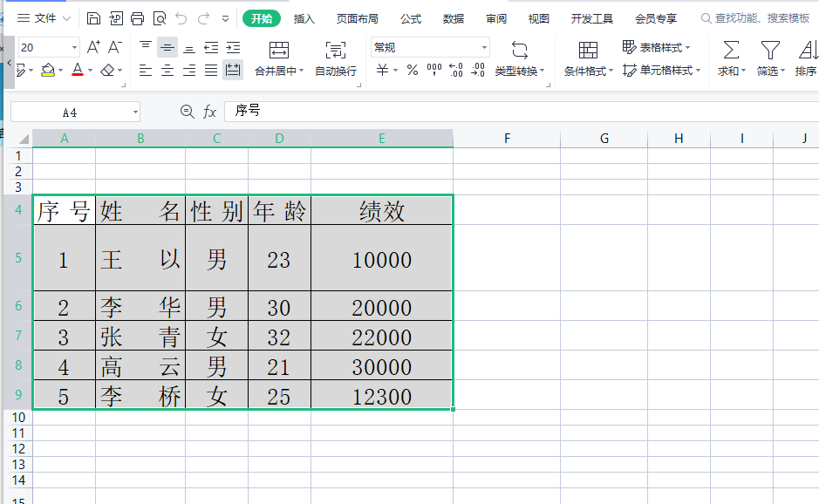Click the Save icon in quick access toolbar
819x504 pixels.
[x=93, y=19]
